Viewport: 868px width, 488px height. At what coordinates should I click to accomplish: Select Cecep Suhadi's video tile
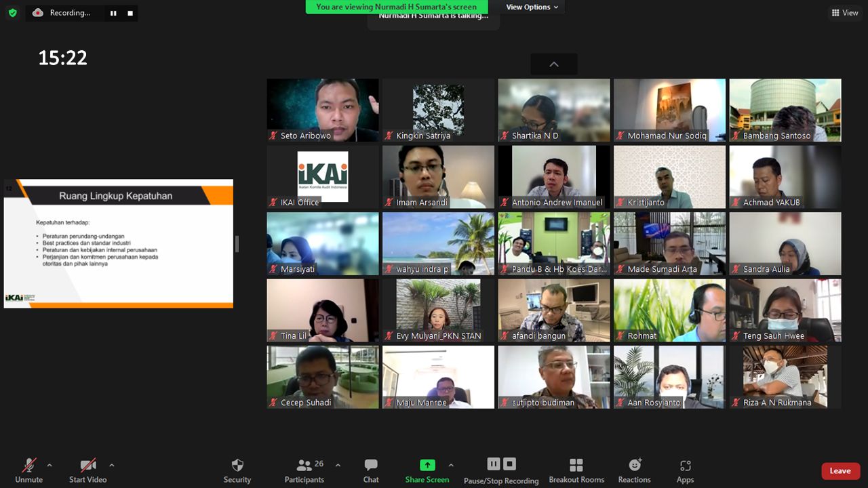pos(323,377)
